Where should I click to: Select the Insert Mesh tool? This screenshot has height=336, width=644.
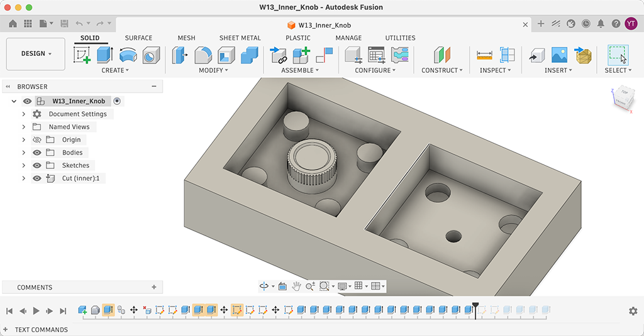click(x=583, y=55)
